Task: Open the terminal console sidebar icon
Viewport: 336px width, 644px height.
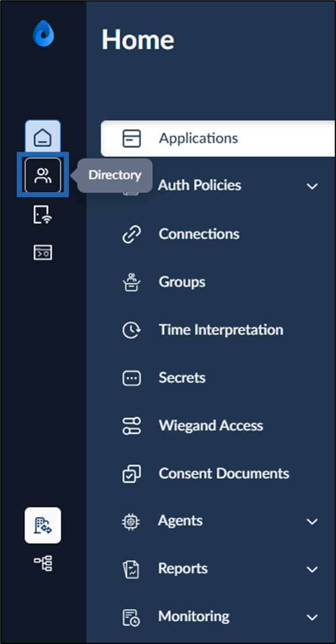Action: click(43, 252)
